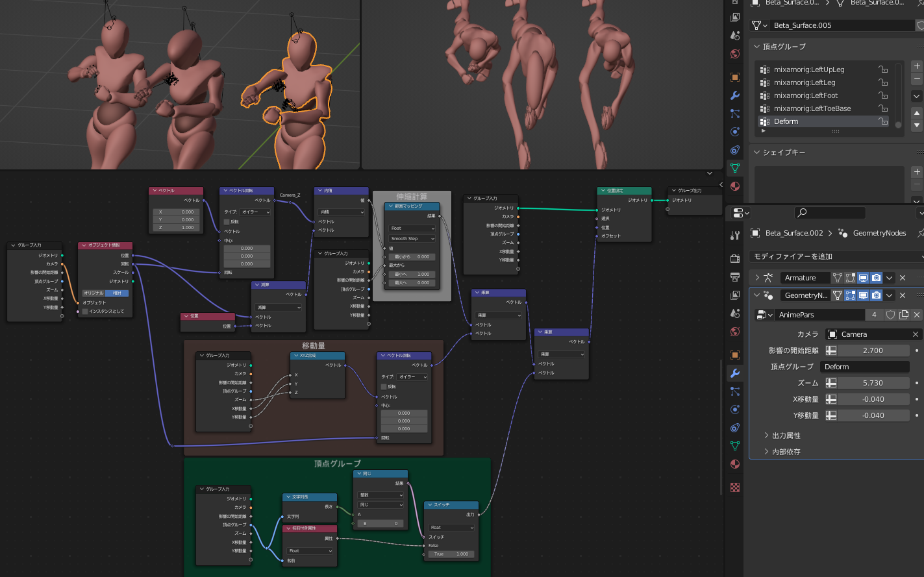The image size is (924, 577).
Task: Open Smooth Step interpolation dropdown in mapping node
Action: [x=412, y=238]
